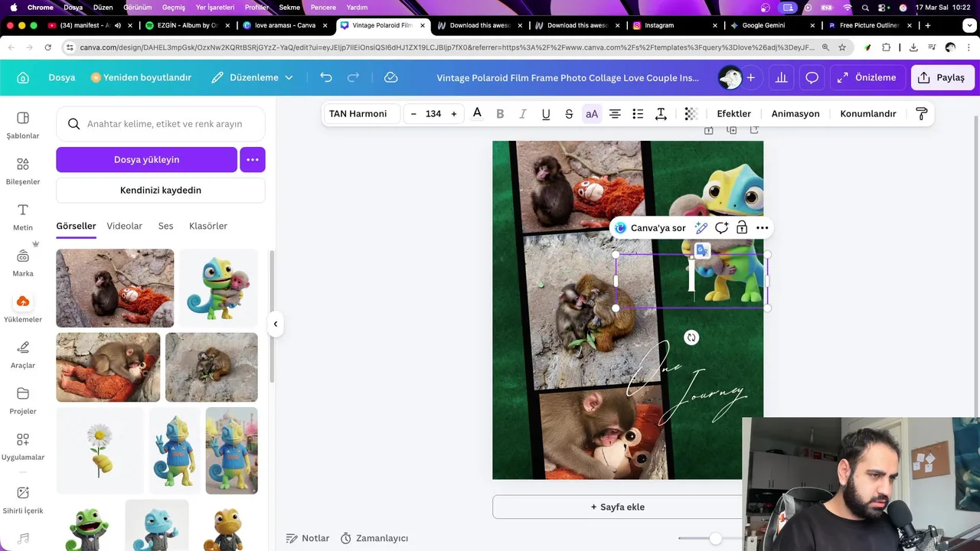This screenshot has height=551, width=980.
Task: Decrease font size with minus
Action: click(413, 113)
